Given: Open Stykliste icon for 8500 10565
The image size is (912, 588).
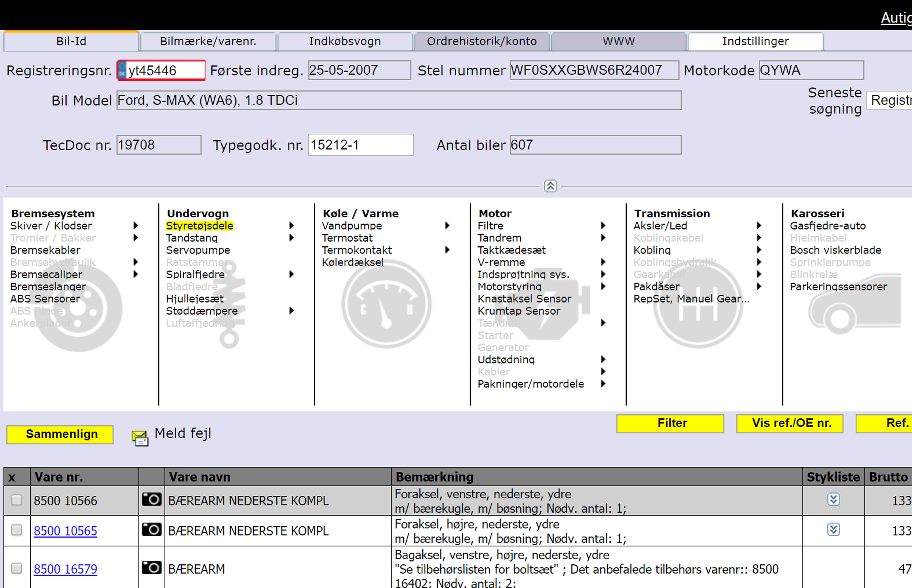Looking at the screenshot, I should 833,530.
